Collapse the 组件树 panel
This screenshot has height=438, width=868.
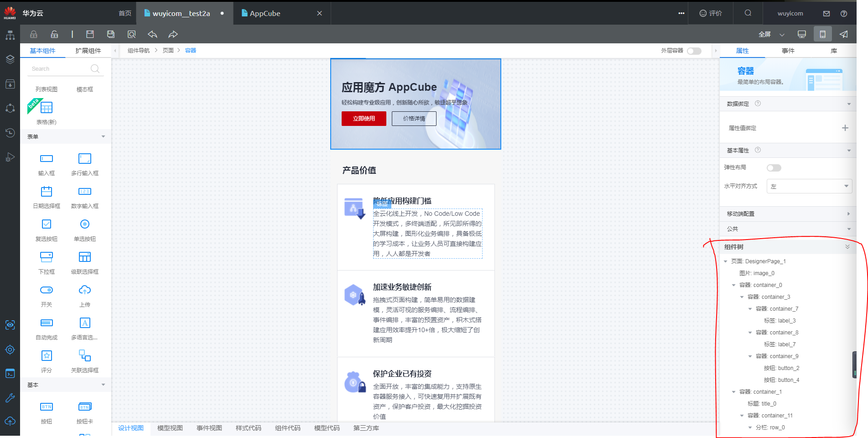(x=847, y=247)
